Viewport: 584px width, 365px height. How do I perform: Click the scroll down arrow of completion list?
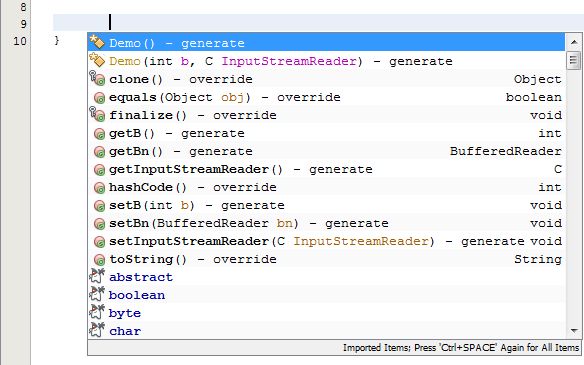click(574, 331)
